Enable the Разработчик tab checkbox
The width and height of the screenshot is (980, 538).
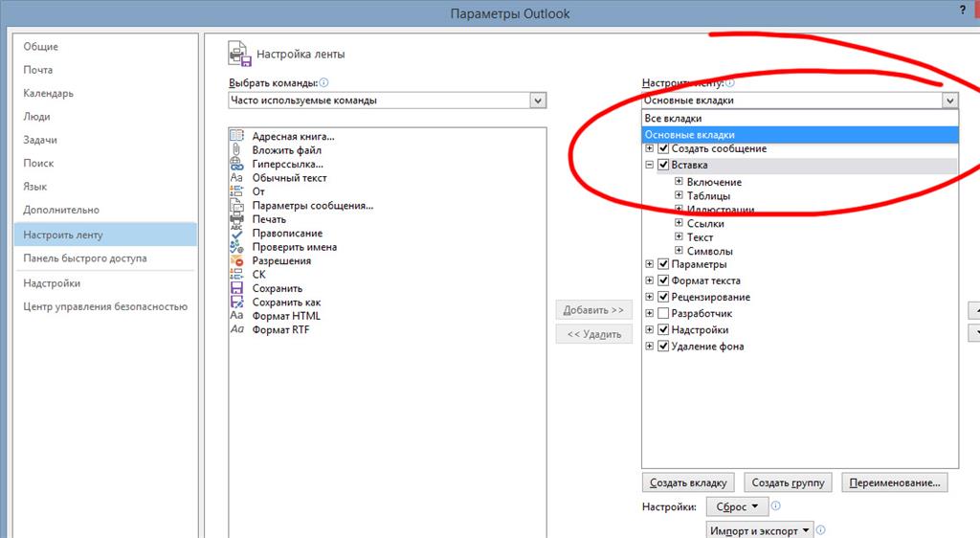pyautogui.click(x=664, y=313)
